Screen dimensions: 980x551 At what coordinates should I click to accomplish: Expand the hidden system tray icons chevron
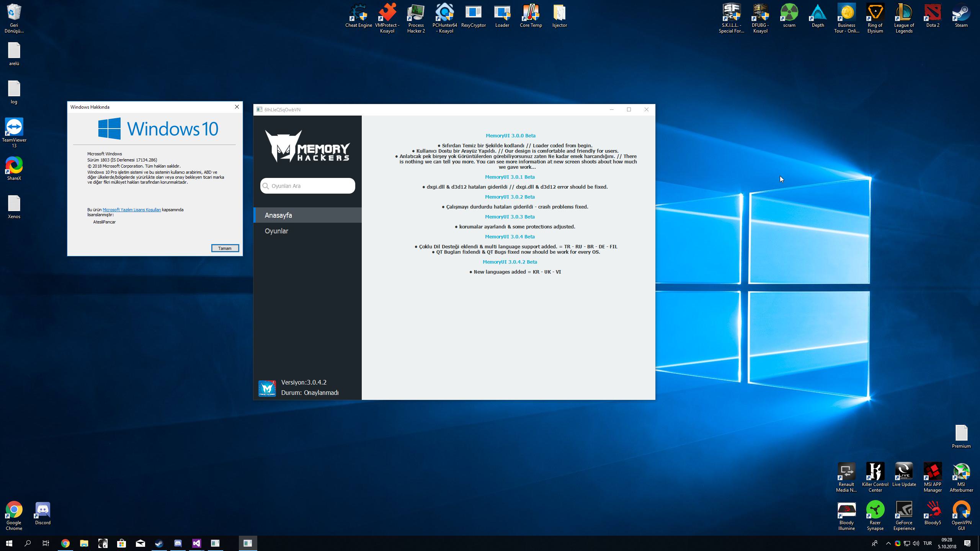[x=889, y=543]
